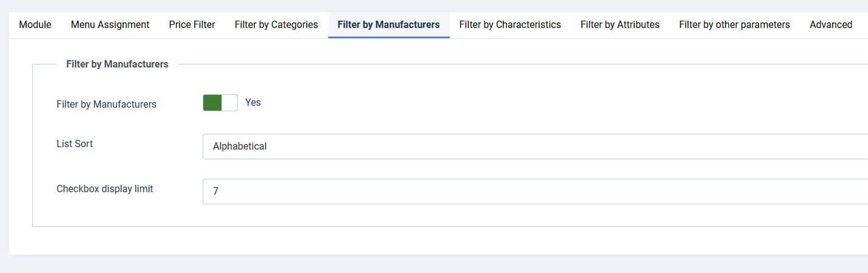868x273 pixels.
Task: Go to the Price Filter tab
Action: [192, 25]
